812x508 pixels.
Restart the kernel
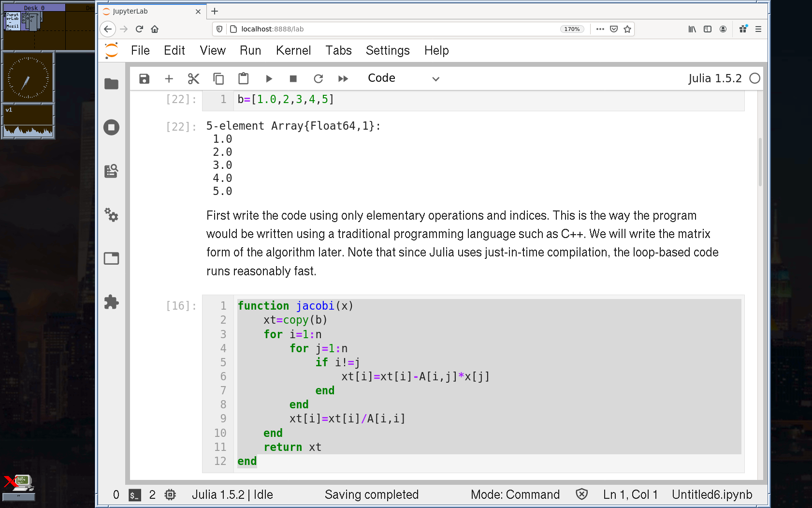(x=318, y=78)
